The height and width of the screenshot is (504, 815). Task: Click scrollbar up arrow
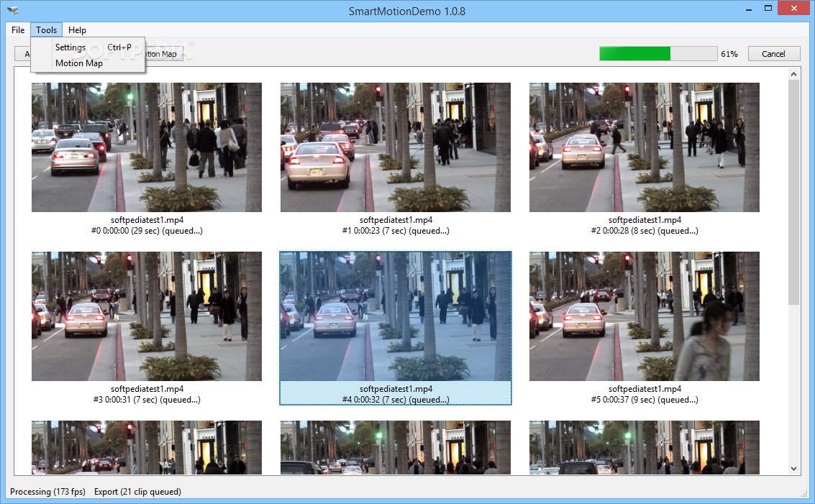coord(793,74)
